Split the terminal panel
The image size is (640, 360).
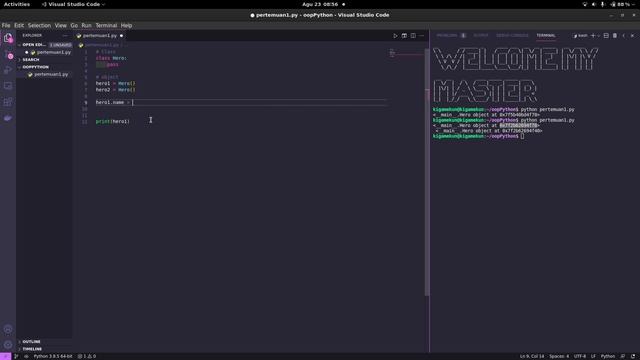(606, 36)
